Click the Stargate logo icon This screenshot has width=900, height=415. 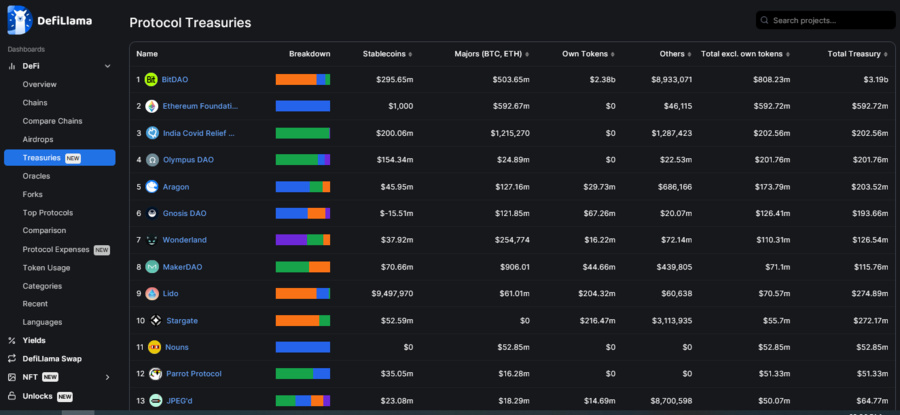pyautogui.click(x=156, y=320)
